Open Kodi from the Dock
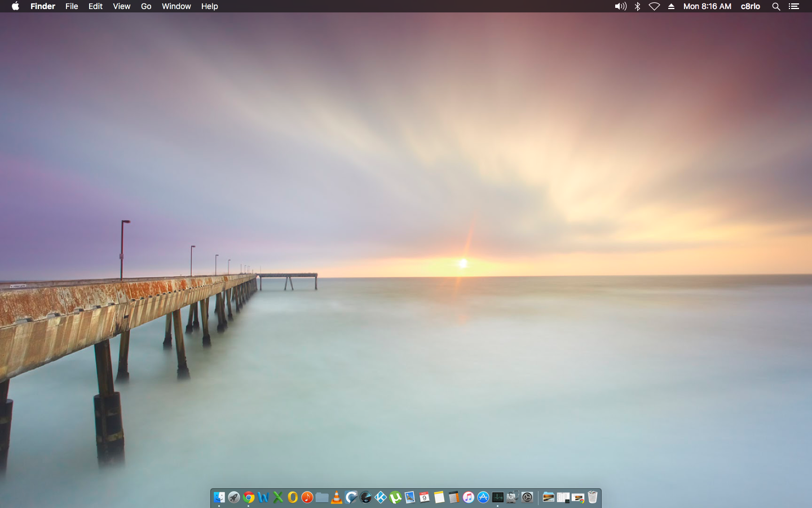Image resolution: width=812 pixels, height=508 pixels. click(x=381, y=497)
